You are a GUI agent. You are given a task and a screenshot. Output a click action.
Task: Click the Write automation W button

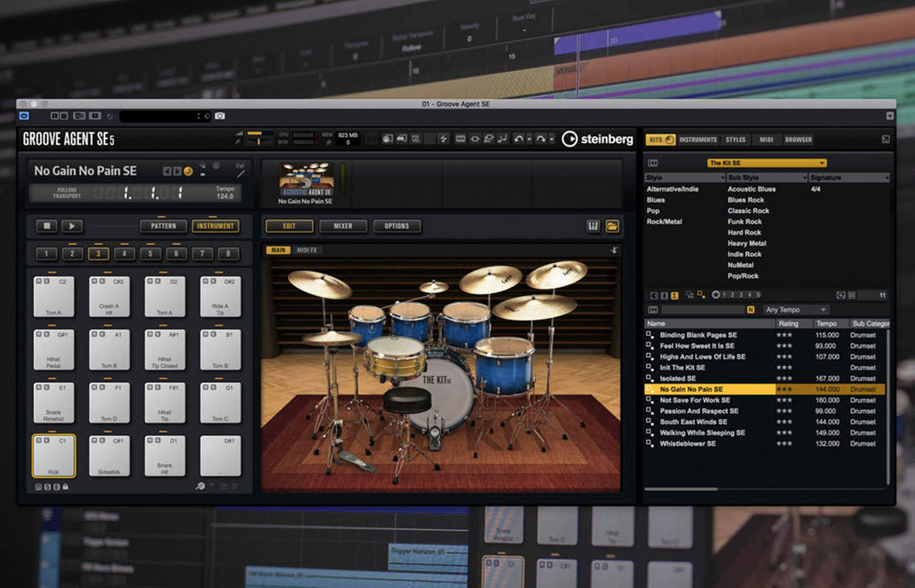(x=63, y=116)
